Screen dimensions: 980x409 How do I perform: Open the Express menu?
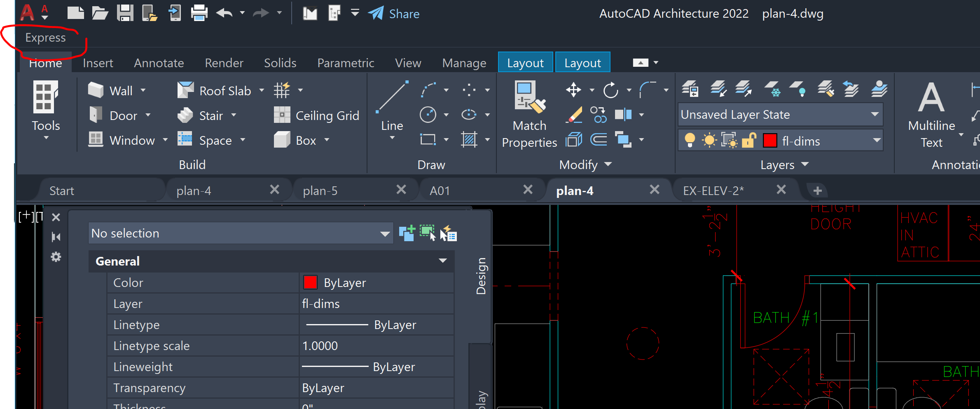pyautogui.click(x=45, y=38)
